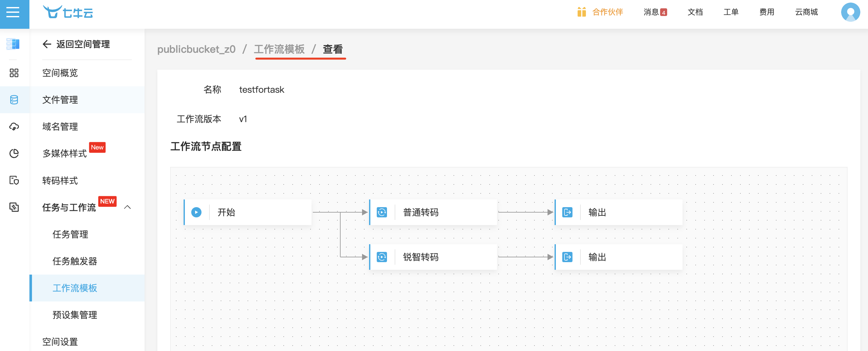The width and height of the screenshot is (868, 351).
Task: Open 空间设置 in the sidebar
Action: (x=60, y=341)
